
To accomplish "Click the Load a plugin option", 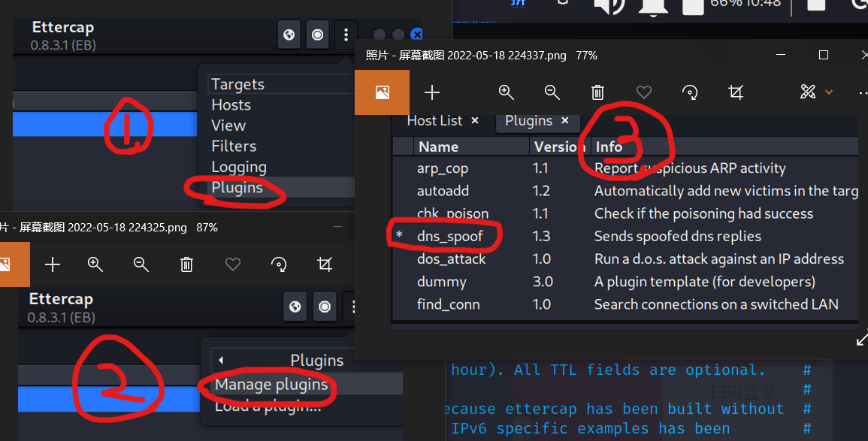I will coord(268,406).
